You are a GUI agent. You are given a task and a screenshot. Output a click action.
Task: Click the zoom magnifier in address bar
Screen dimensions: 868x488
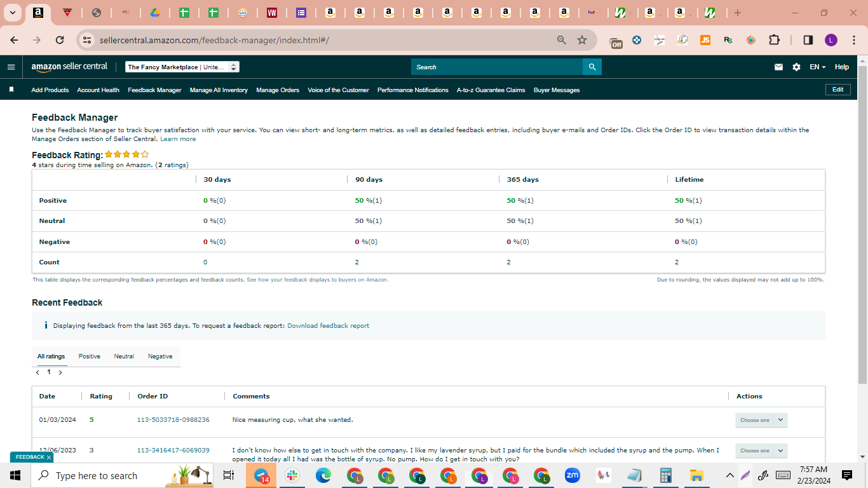pyautogui.click(x=561, y=40)
